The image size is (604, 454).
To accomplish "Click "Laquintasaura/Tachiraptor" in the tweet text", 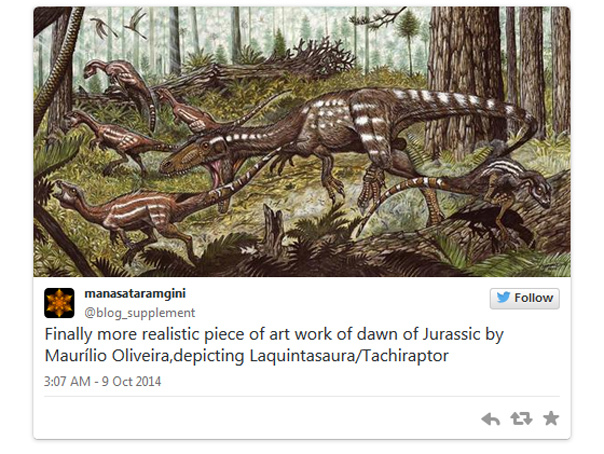I will tap(373, 356).
